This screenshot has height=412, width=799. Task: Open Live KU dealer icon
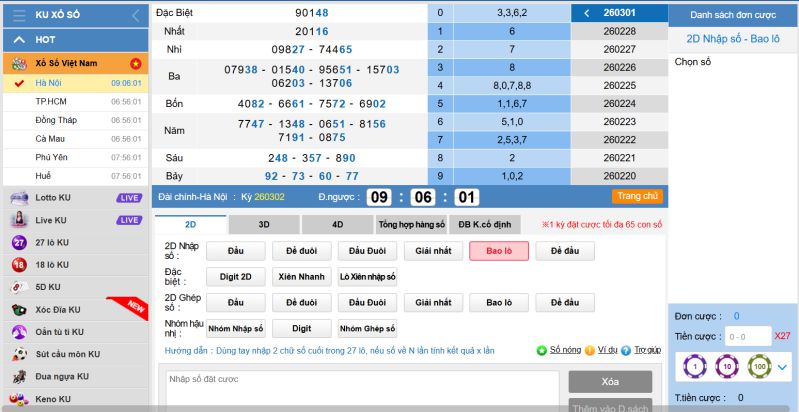click(x=19, y=220)
